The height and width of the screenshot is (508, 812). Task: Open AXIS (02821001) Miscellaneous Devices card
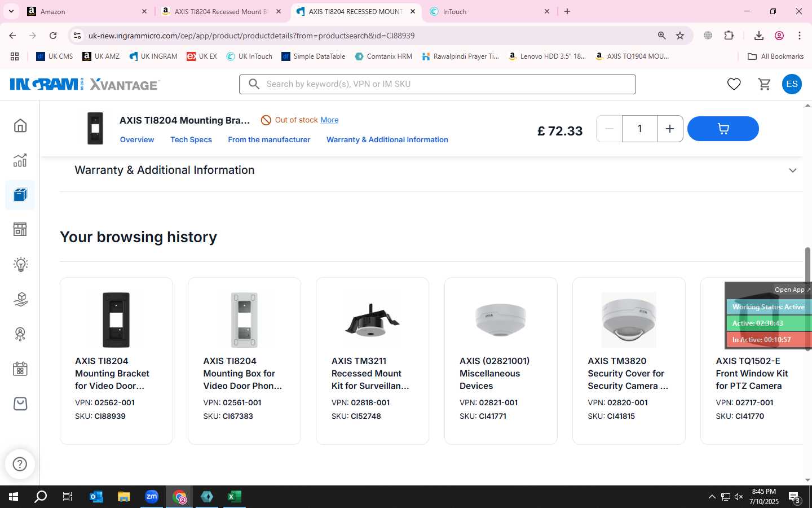(x=501, y=361)
